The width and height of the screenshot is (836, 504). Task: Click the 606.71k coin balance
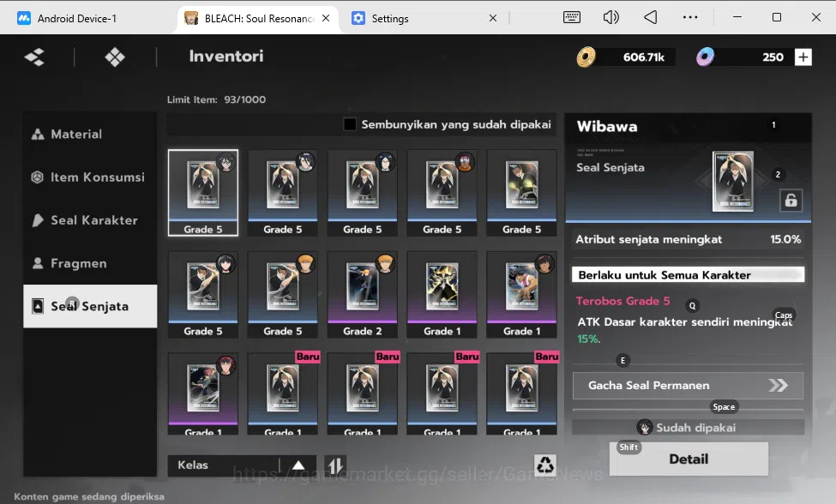coord(644,57)
